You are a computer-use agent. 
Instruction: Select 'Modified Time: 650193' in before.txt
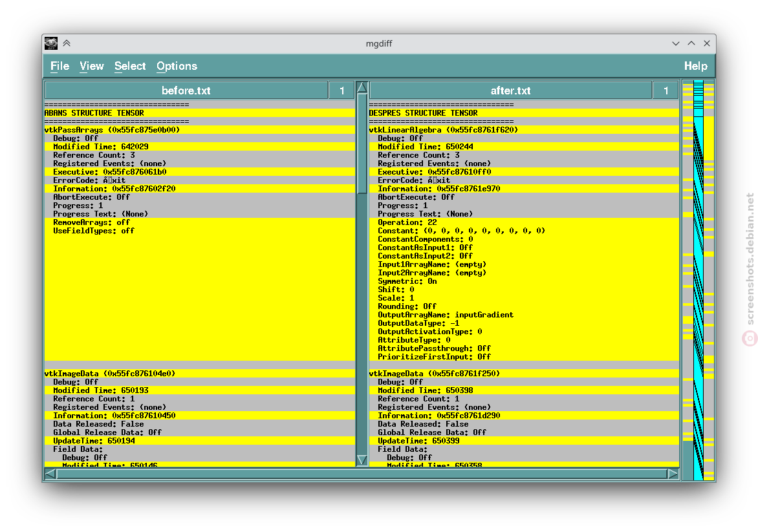200,390
